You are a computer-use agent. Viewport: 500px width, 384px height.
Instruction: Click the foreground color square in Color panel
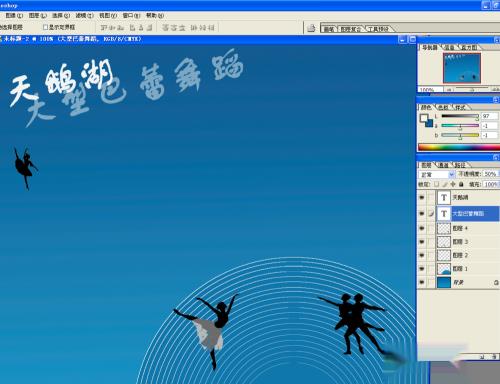tap(424, 118)
